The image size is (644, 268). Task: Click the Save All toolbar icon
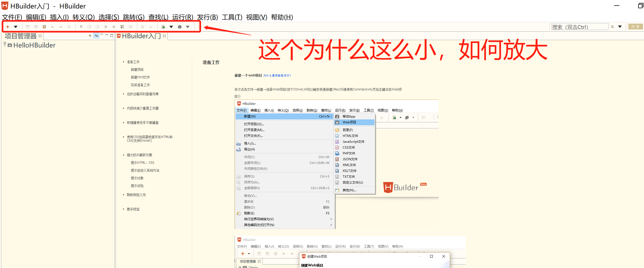(x=36, y=27)
